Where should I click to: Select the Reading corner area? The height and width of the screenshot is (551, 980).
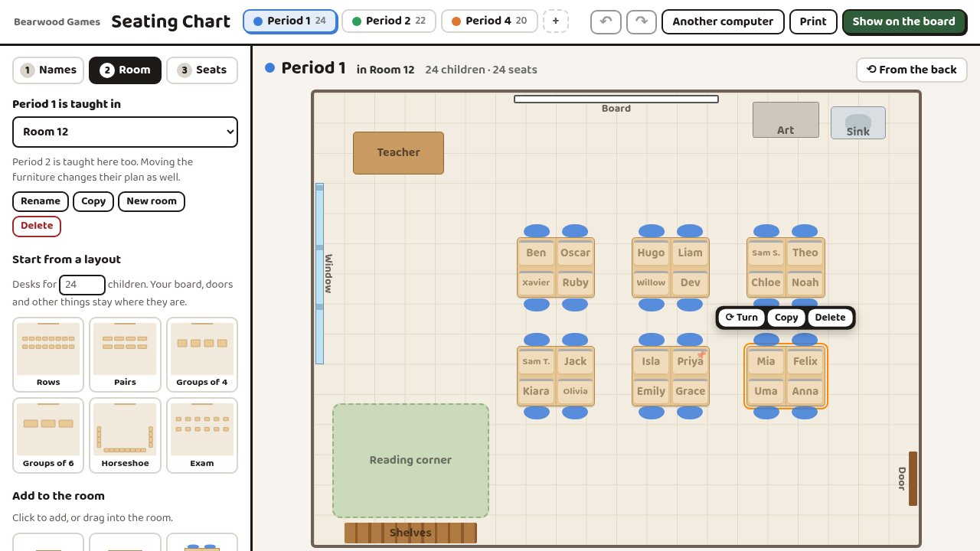point(410,460)
